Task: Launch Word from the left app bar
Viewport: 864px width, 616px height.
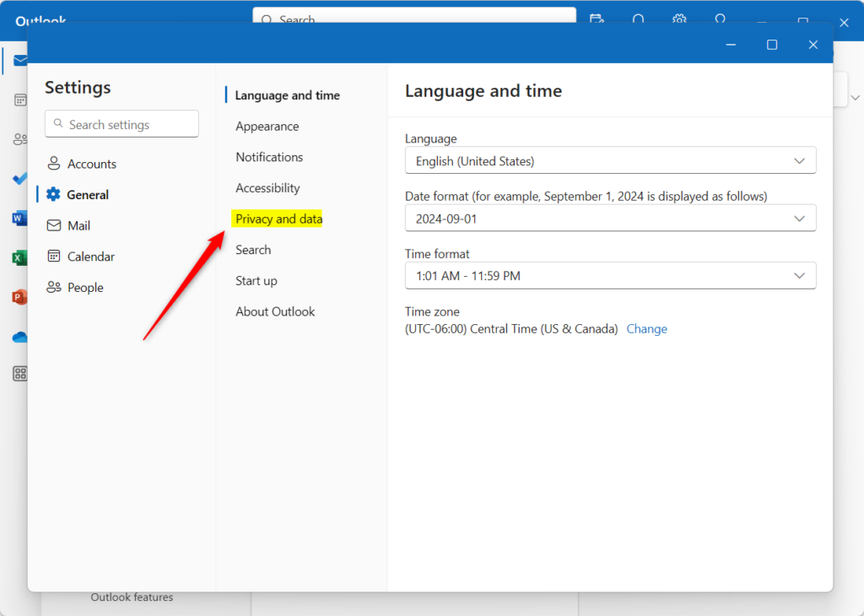Action: pos(19,219)
